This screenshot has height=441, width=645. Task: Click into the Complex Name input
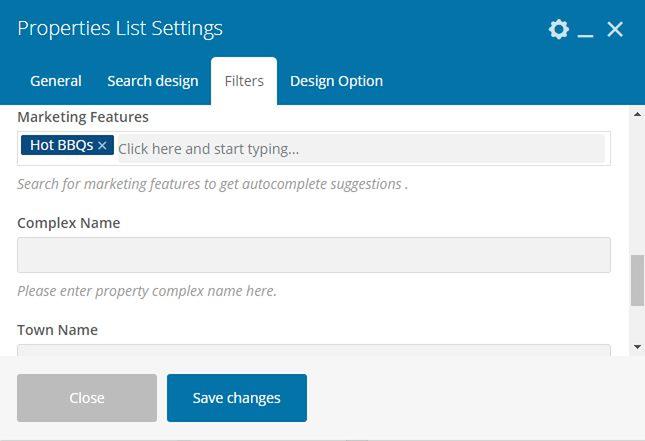click(313, 255)
